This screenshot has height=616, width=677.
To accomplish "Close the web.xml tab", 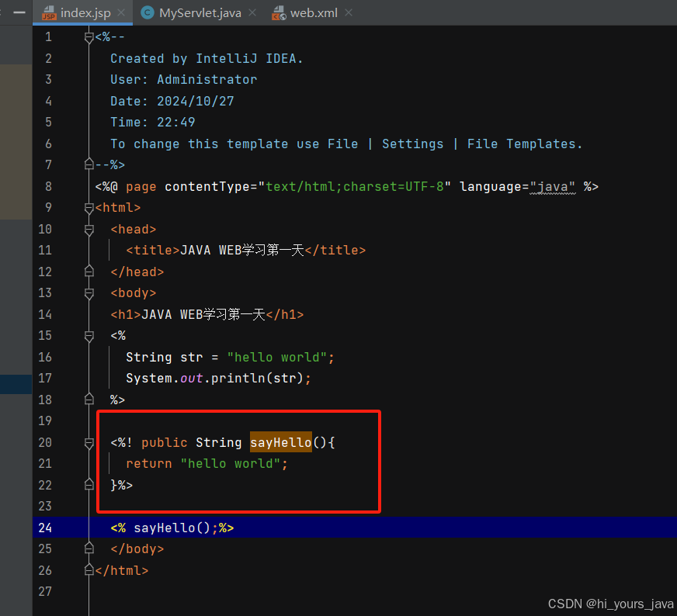I will [x=349, y=13].
